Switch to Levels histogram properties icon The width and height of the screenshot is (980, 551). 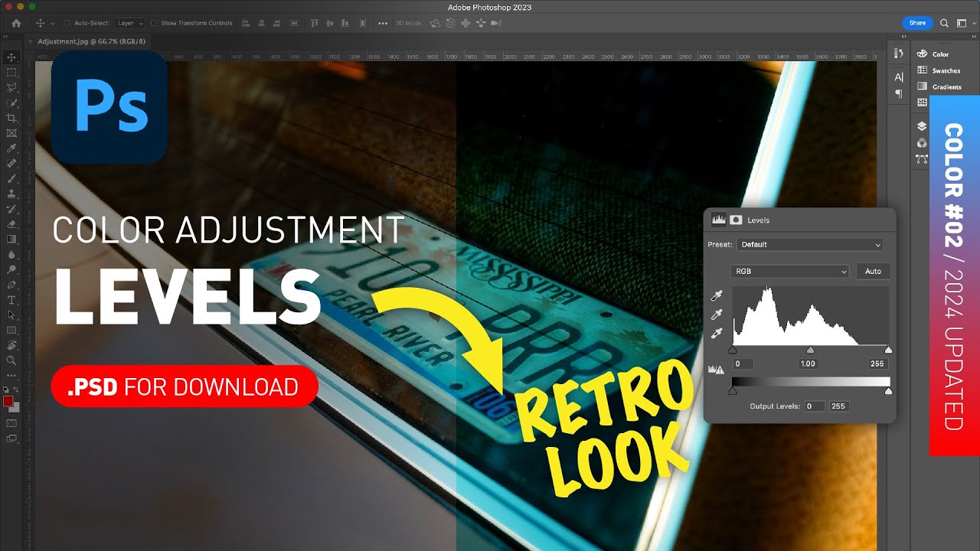[719, 220]
